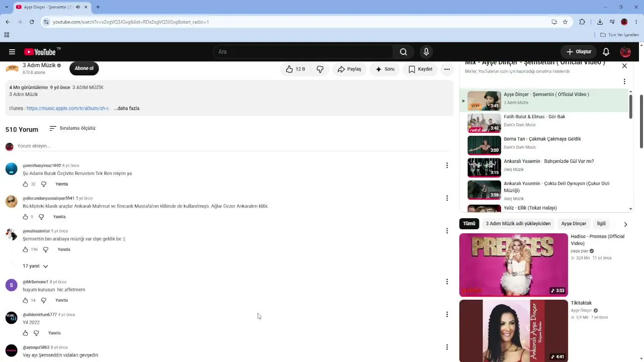The width and height of the screenshot is (644, 362).
Task: Show more filter chips with the arrow
Action: [x=625, y=224]
